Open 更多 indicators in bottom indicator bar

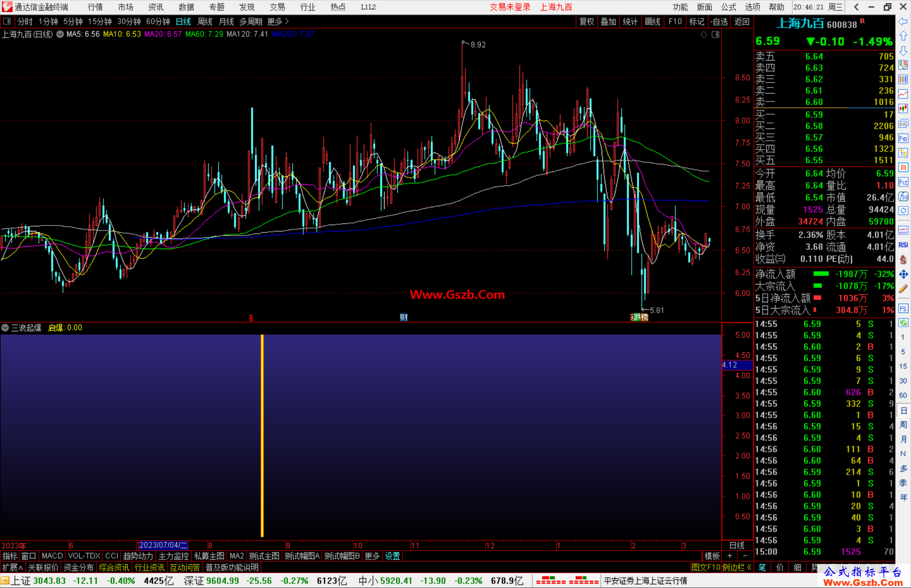click(372, 556)
